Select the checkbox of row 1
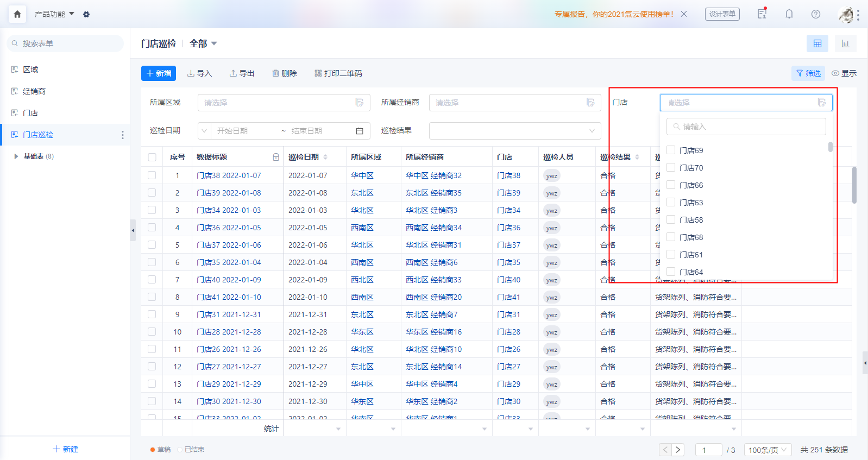868x460 pixels. pos(152,175)
